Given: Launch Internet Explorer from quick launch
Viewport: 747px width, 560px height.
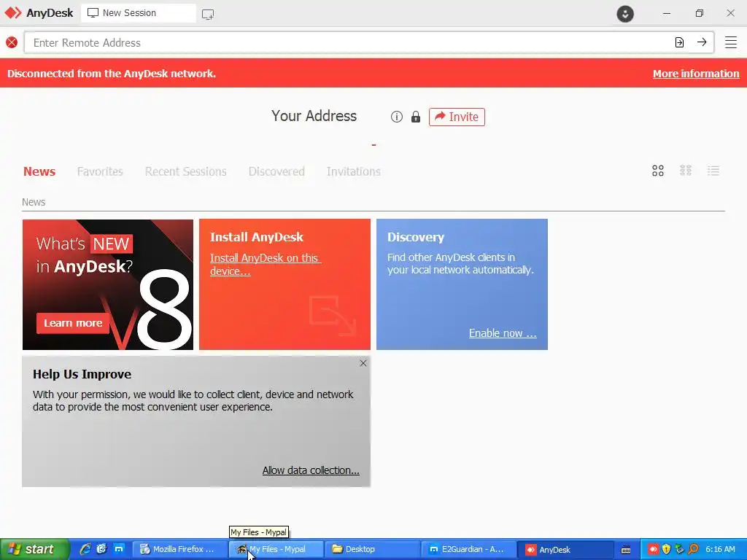Looking at the screenshot, I should (x=85, y=549).
